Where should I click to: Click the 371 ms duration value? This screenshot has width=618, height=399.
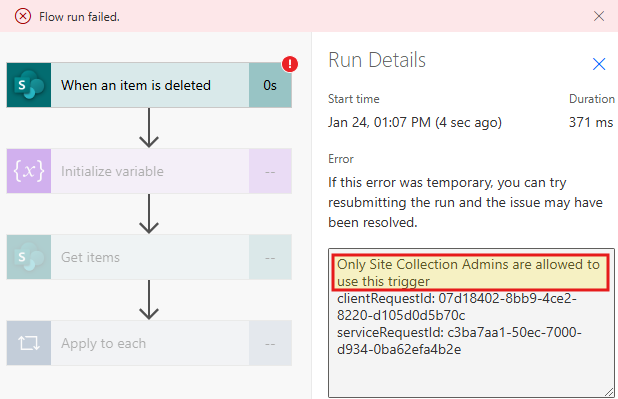(x=591, y=122)
